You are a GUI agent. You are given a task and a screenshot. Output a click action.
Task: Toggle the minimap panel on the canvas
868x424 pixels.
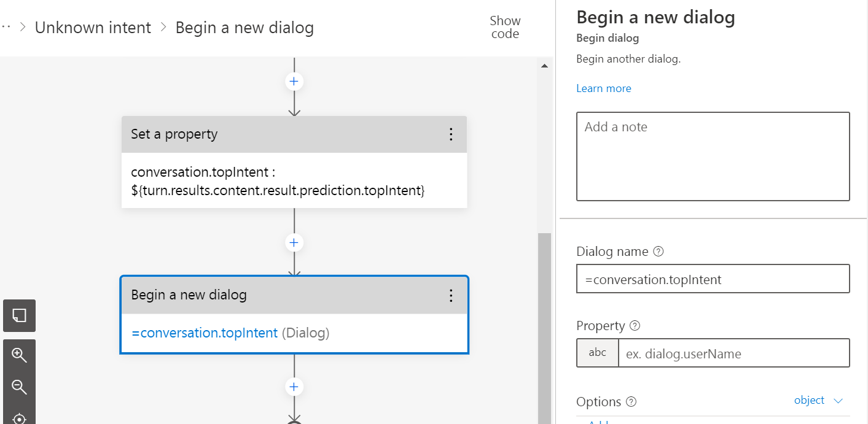(x=19, y=315)
